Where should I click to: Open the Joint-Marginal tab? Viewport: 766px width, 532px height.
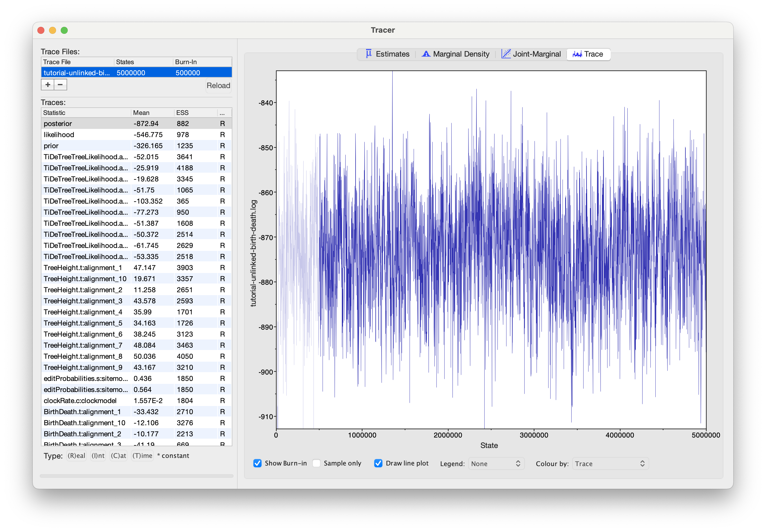pos(531,54)
